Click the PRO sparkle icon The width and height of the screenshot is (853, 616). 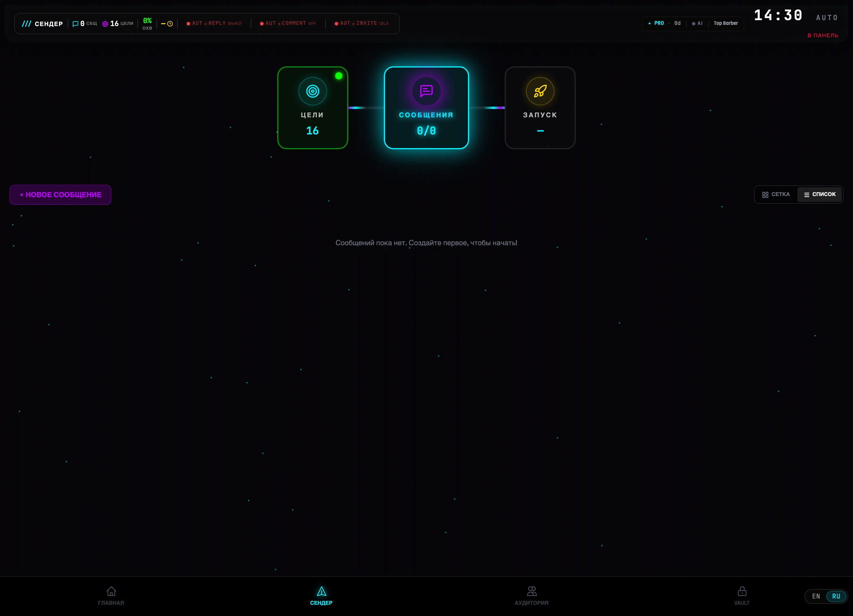point(650,23)
